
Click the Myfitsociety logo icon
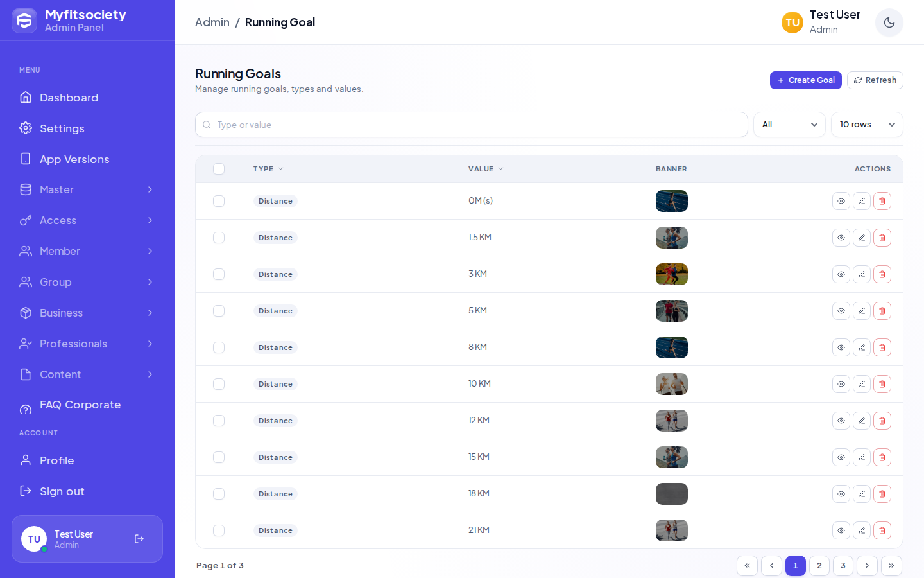coord(24,21)
